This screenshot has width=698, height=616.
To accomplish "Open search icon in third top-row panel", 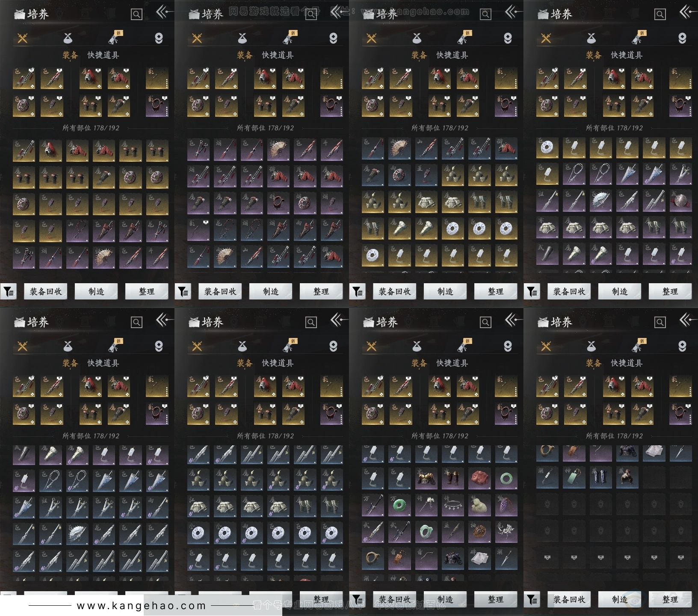I will click(x=485, y=15).
